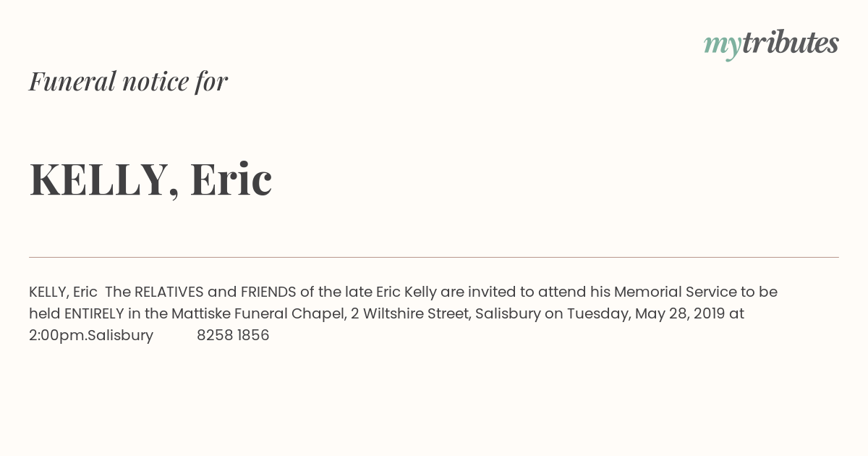The height and width of the screenshot is (456, 868).
Task: Click the word "KELLY," in the heading
Action: click(x=104, y=180)
